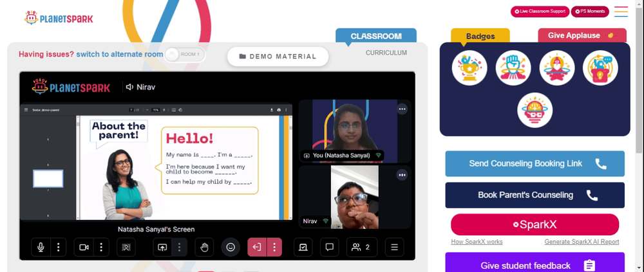
Task: Open the whiteboard icon in toolbar
Action: 303,248
